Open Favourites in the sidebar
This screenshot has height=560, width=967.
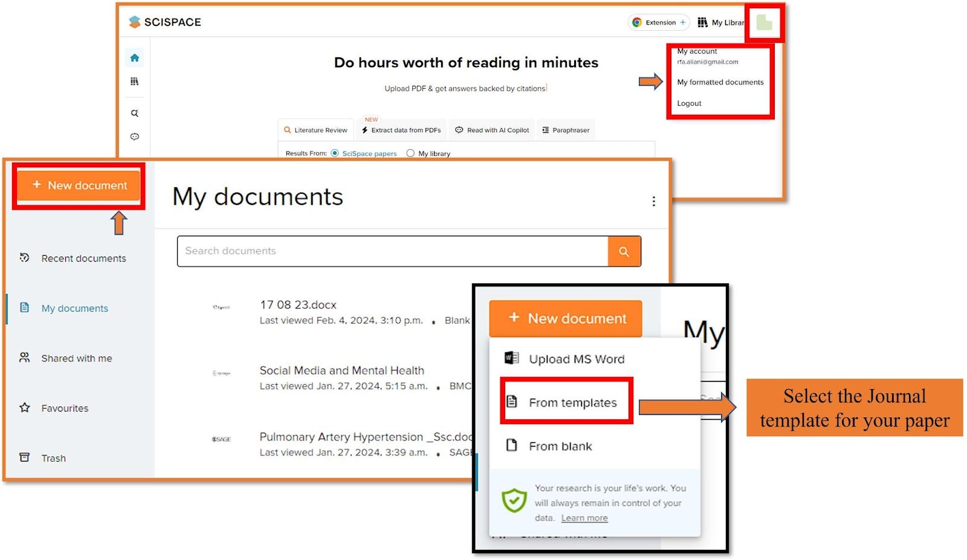point(65,409)
